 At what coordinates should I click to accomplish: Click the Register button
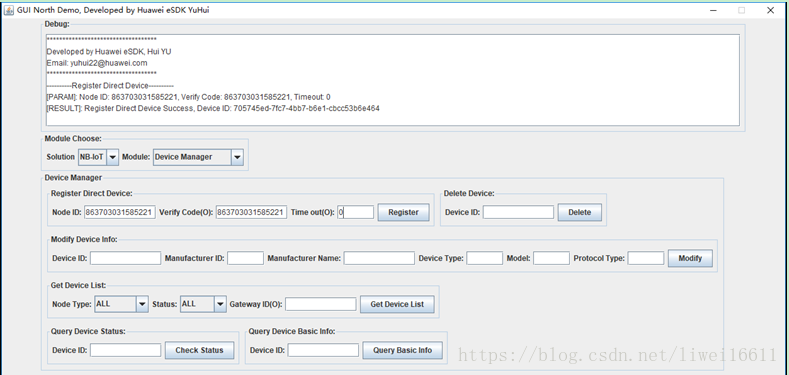tap(404, 212)
